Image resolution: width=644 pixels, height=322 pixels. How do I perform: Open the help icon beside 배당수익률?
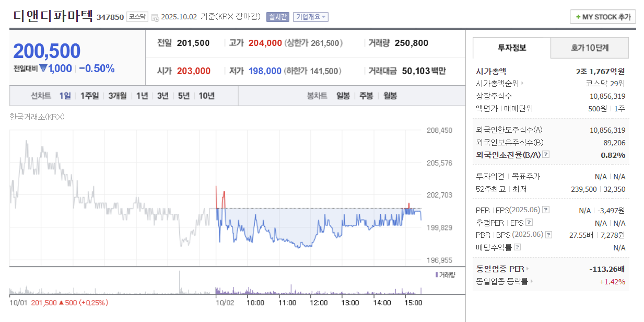[517, 247]
